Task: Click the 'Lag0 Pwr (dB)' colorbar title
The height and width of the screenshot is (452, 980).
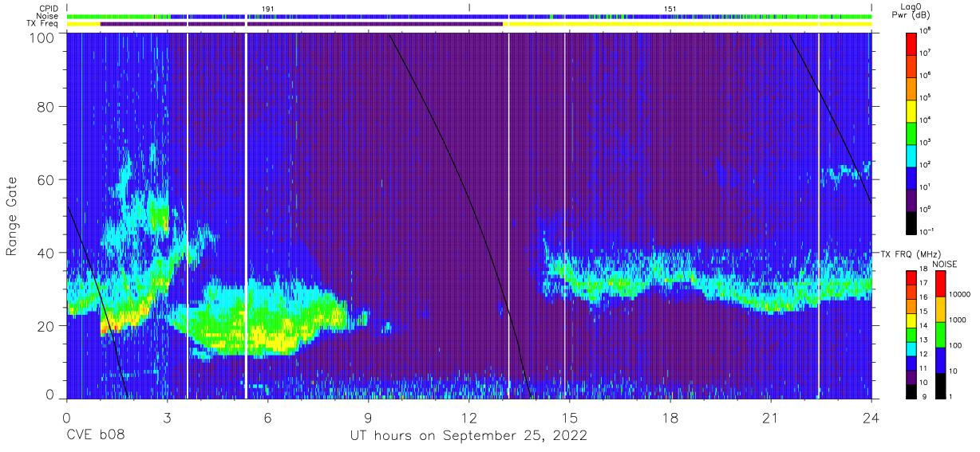Action: coord(912,10)
